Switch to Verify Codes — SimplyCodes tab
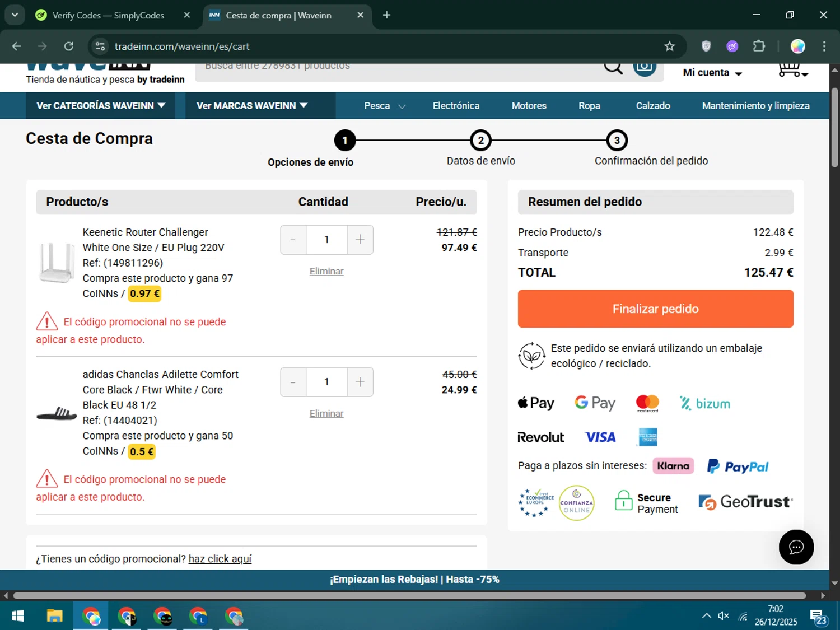The height and width of the screenshot is (630, 840). [x=109, y=16]
